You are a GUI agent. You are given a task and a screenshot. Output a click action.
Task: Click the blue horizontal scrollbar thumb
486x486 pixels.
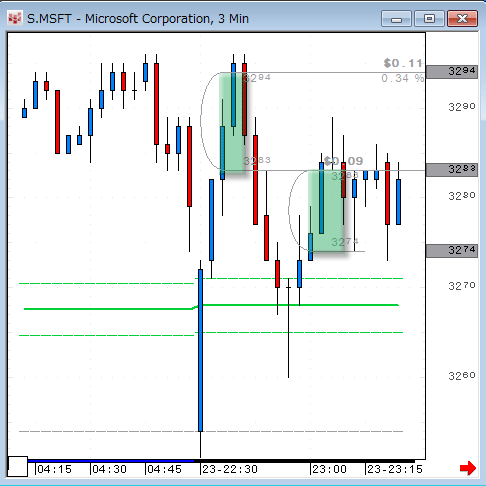tap(111, 461)
